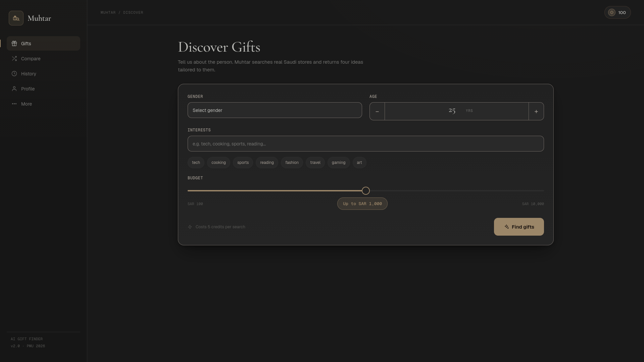
Task: Focus the Interests text field
Action: point(365,144)
